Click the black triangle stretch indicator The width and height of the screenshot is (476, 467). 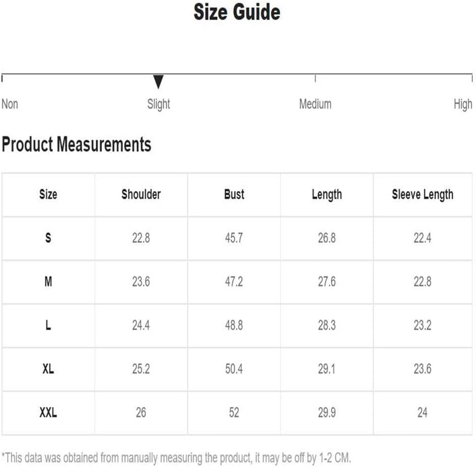coord(158,82)
